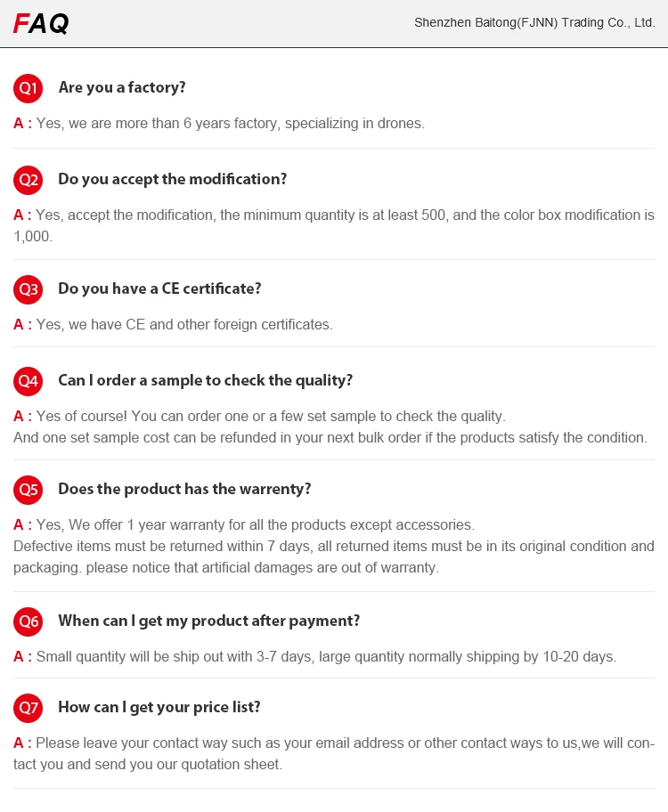This screenshot has height=812, width=668.
Task: Click the red Q1 circle icon
Action: tap(28, 88)
